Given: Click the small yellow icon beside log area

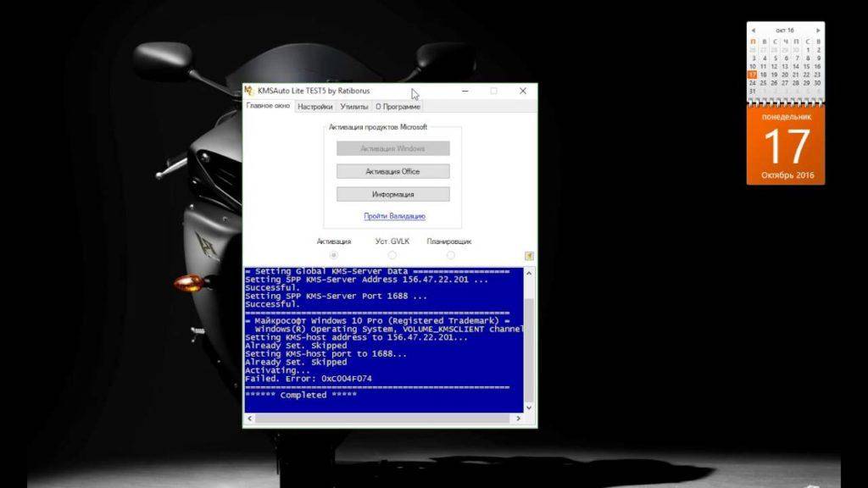Looking at the screenshot, I should 529,256.
